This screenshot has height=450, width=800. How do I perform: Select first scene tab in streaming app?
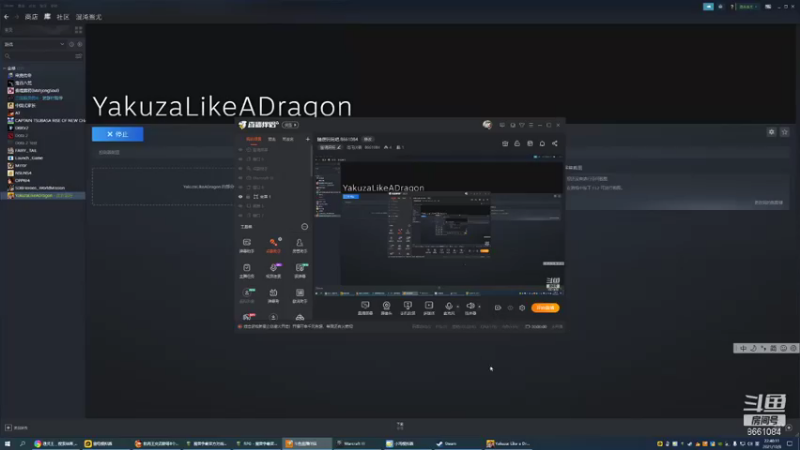click(254, 139)
